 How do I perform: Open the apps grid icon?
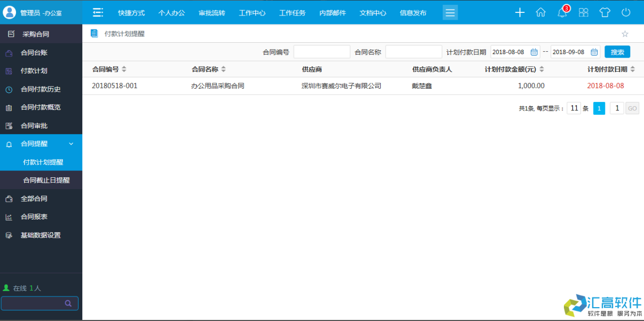tap(583, 12)
